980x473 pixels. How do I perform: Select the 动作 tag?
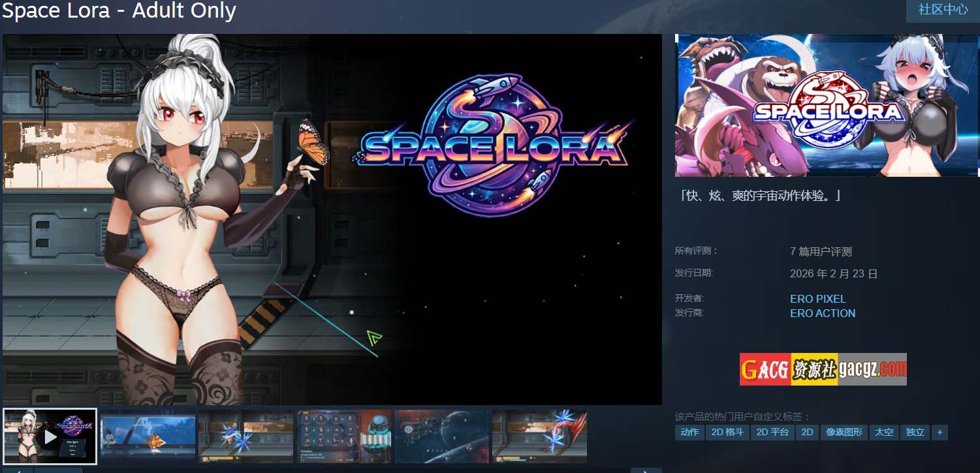click(x=689, y=432)
